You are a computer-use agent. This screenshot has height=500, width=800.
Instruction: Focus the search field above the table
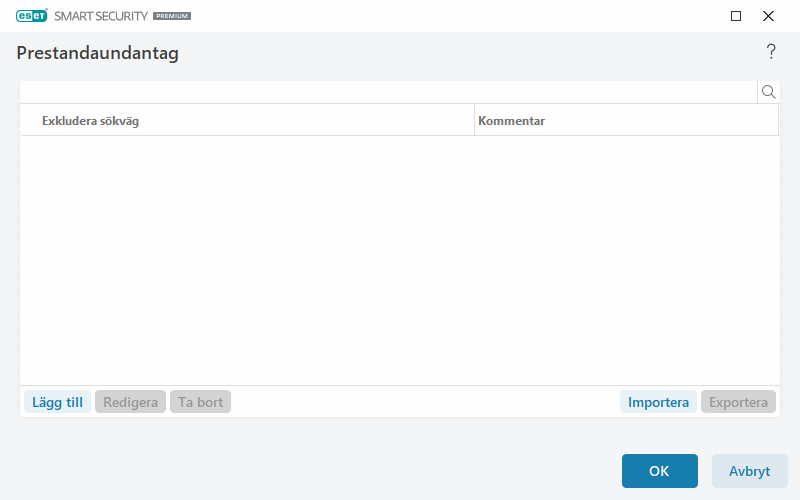click(x=388, y=92)
